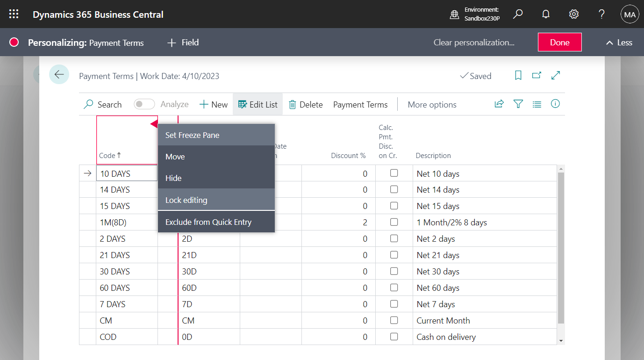
Task: Click the share page icon above the list
Action: pyautogui.click(x=499, y=104)
